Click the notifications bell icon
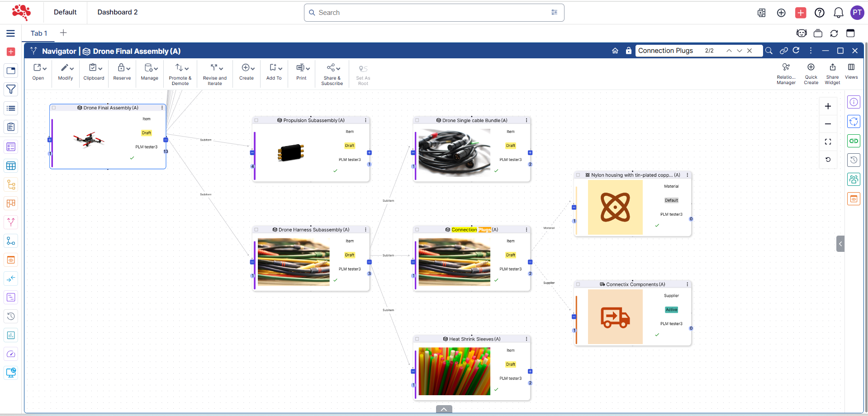The image size is (868, 416). (838, 13)
